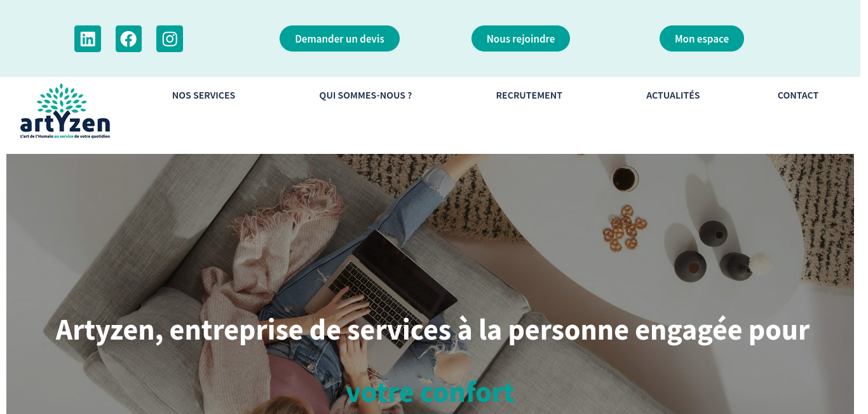
Task: Click the white hero headline starting "Artyzen, entreprise"
Action: coord(432,330)
